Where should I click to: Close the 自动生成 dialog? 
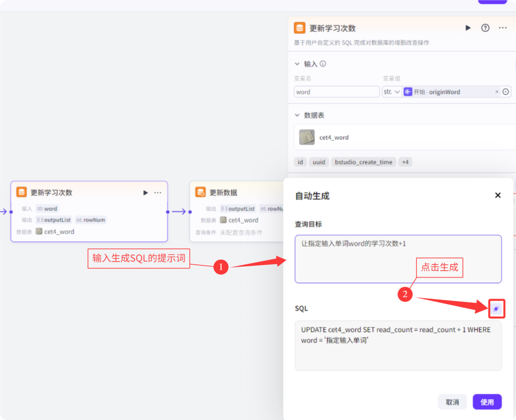[x=497, y=195]
